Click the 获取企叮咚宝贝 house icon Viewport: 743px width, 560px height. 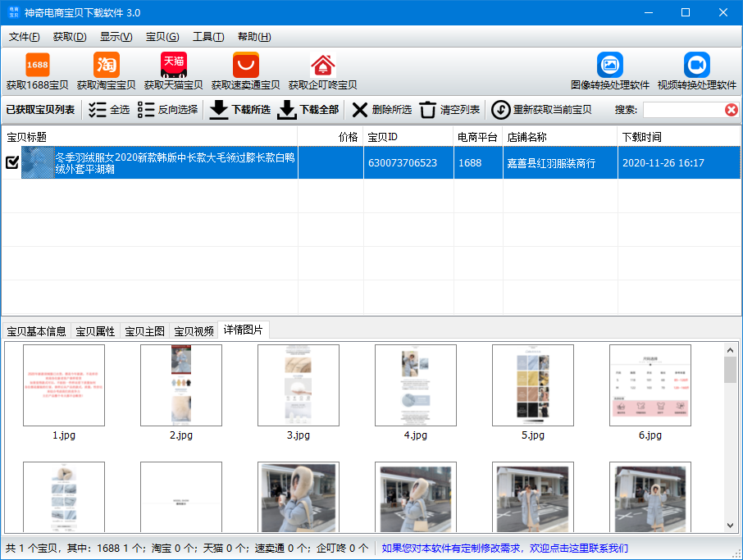pos(323,66)
